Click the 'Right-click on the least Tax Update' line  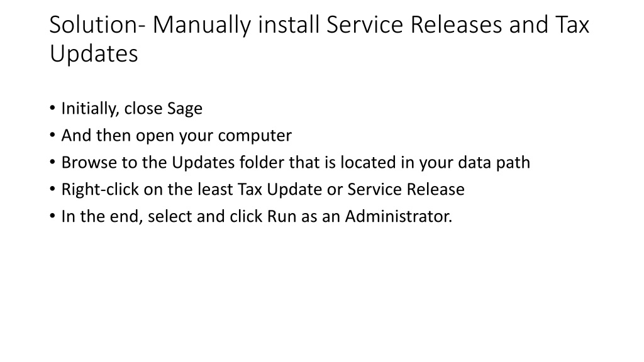263,190
